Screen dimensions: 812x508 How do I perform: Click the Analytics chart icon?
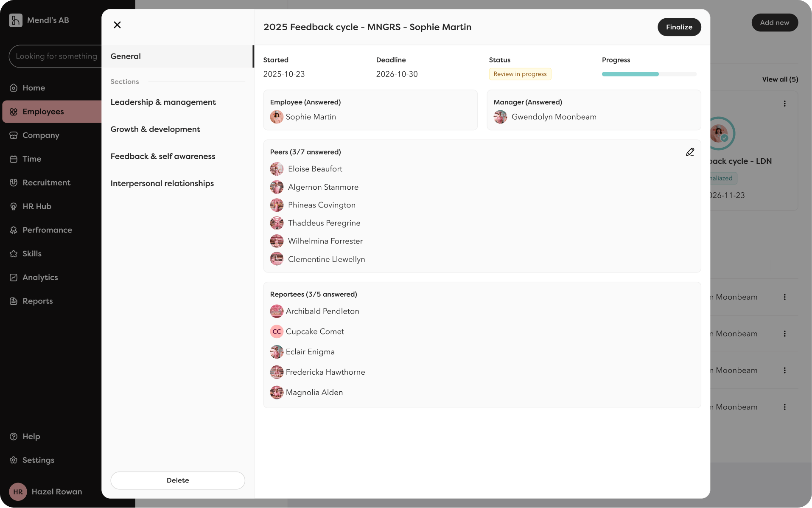[14, 278]
